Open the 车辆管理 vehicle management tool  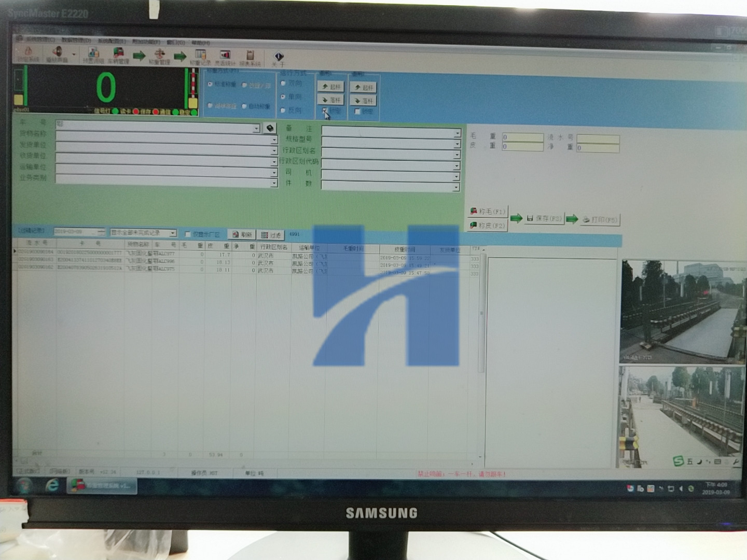(x=119, y=55)
